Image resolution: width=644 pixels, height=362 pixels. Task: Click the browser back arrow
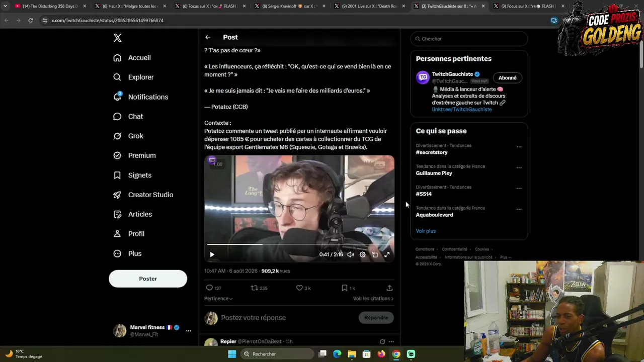tap(6, 21)
